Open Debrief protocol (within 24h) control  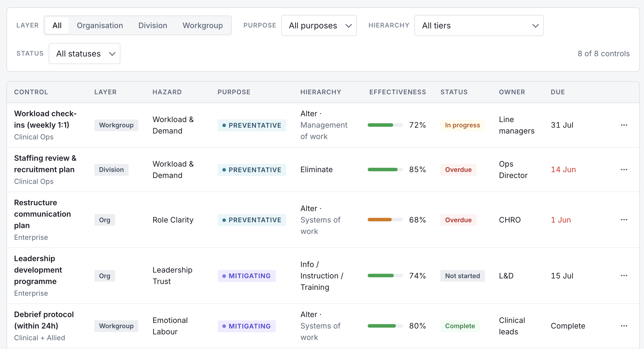[x=44, y=320]
